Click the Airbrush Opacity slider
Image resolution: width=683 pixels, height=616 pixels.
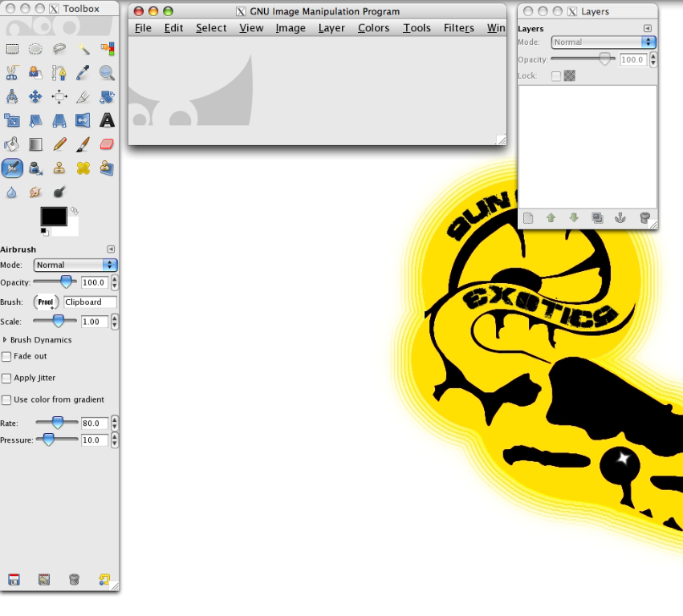pyautogui.click(x=55, y=282)
